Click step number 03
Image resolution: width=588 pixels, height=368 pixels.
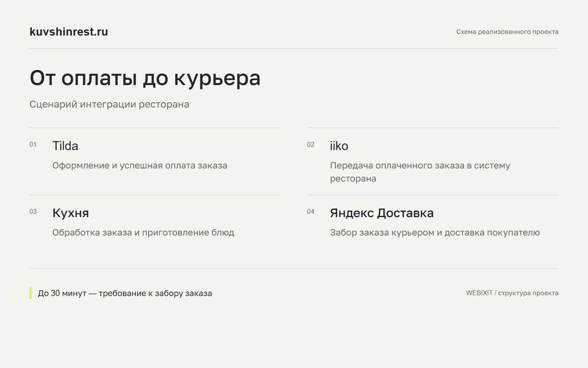pyautogui.click(x=33, y=212)
